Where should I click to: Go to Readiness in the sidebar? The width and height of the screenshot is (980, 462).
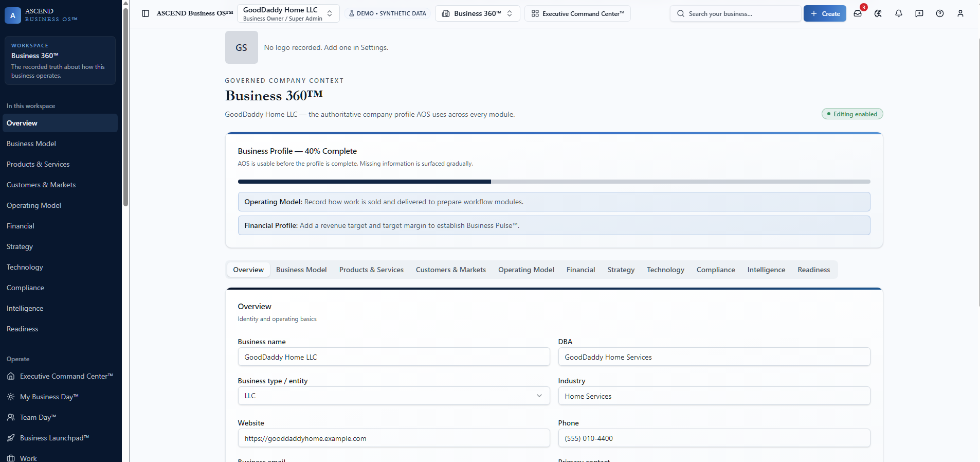60,329
